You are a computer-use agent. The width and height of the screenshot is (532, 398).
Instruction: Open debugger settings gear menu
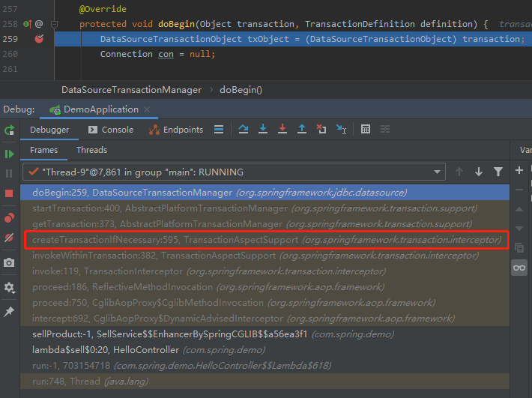tap(9, 287)
